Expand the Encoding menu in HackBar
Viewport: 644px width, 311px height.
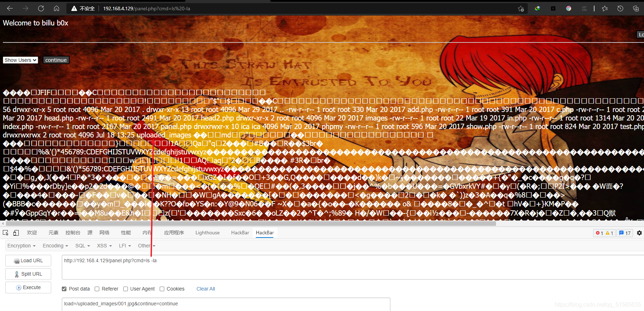55,246
